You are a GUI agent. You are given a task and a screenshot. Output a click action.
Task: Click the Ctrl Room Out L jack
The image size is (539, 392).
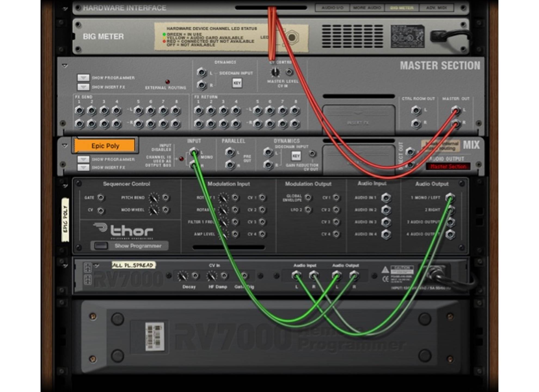416,111
